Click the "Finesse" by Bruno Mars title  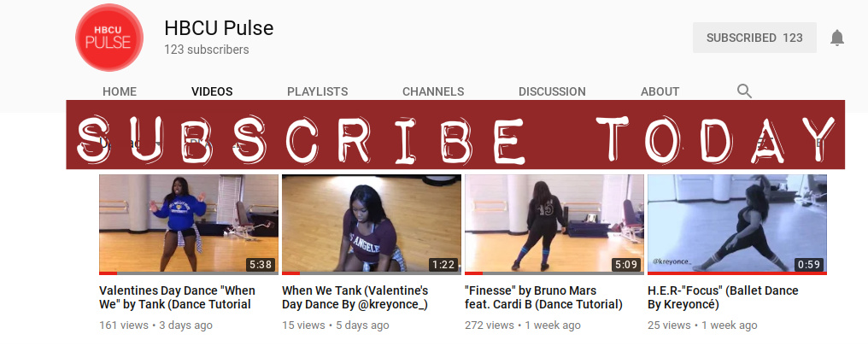543,297
